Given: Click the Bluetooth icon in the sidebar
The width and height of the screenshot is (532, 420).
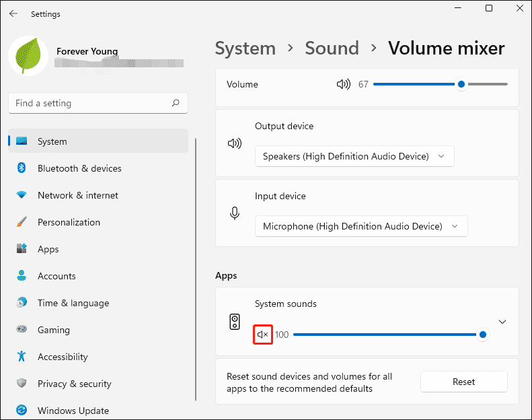Looking at the screenshot, I should coord(22,168).
